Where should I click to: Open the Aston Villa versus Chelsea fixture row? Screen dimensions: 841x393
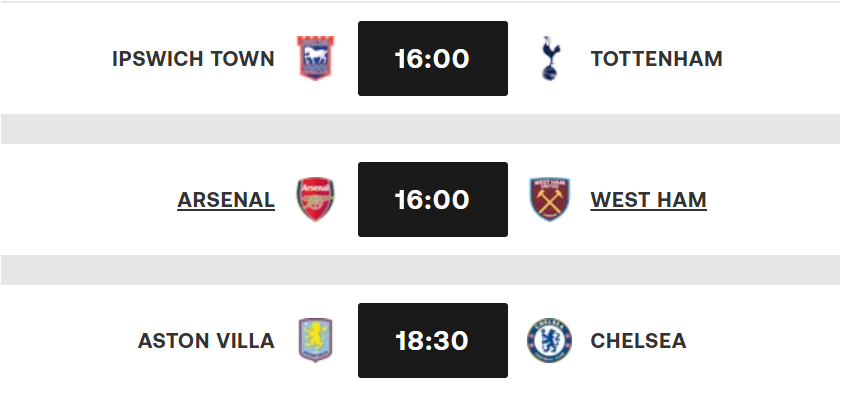(x=420, y=339)
